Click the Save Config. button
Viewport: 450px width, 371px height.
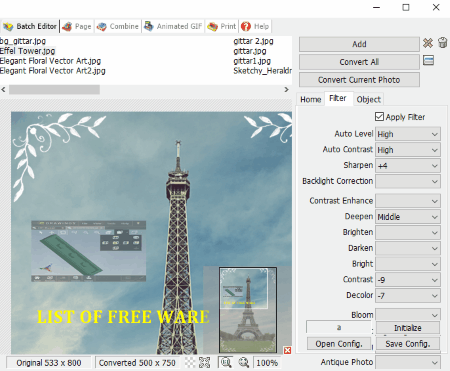[408, 343]
